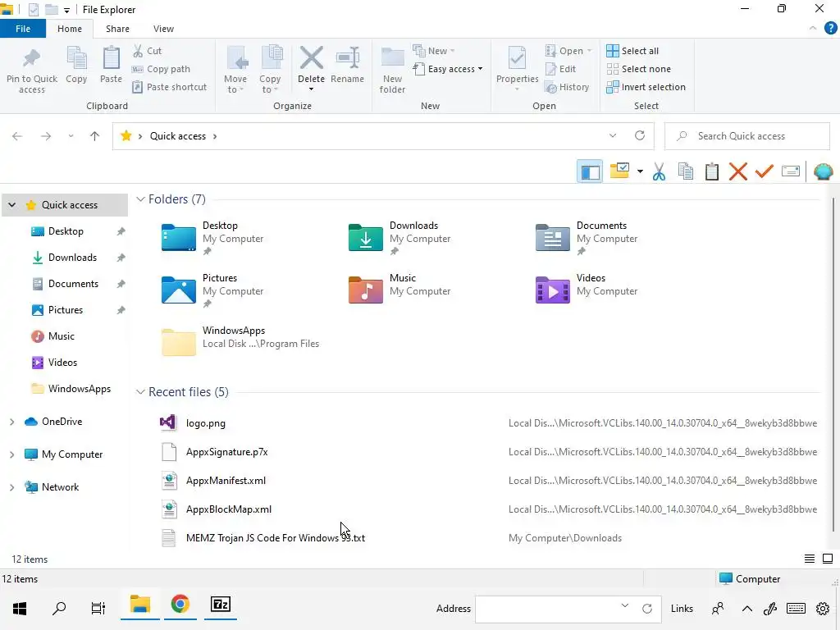The height and width of the screenshot is (630, 840).
Task: Click Cut in Clipboard group
Action: click(148, 51)
